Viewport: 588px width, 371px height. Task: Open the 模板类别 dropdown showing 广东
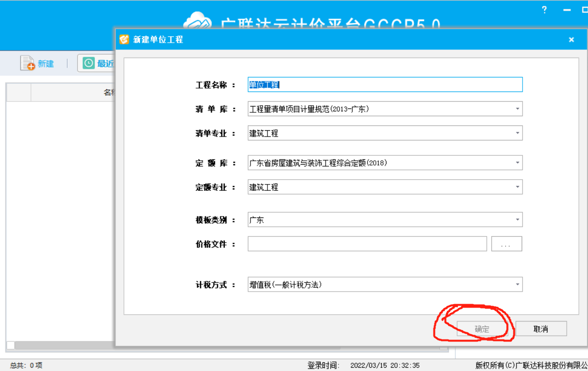[x=385, y=220]
